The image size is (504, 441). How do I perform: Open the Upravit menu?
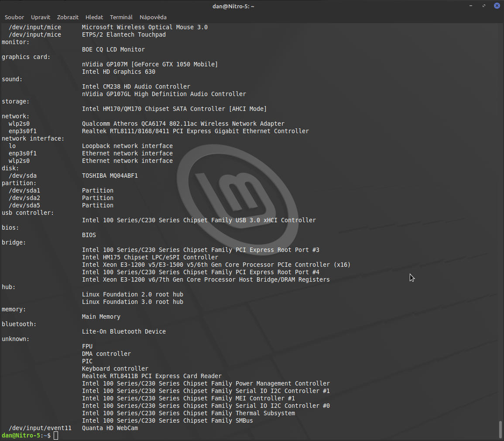point(41,17)
